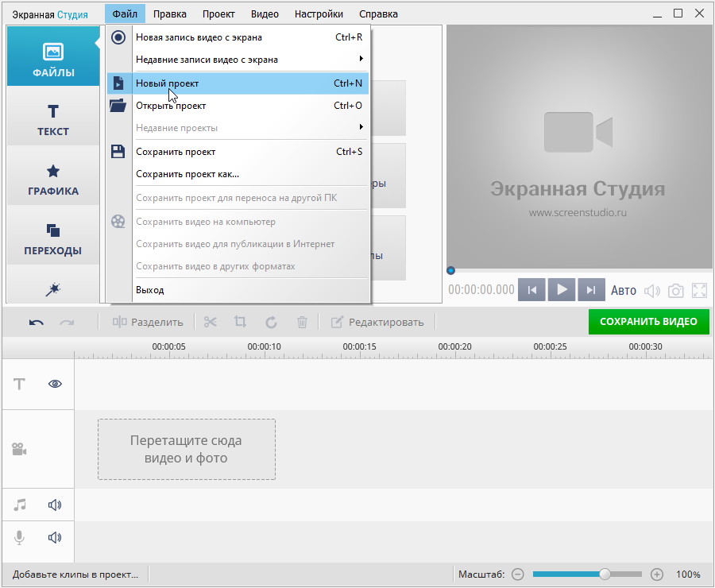This screenshot has height=588, width=715.
Task: Click the 100% zoom value
Action: click(x=688, y=574)
